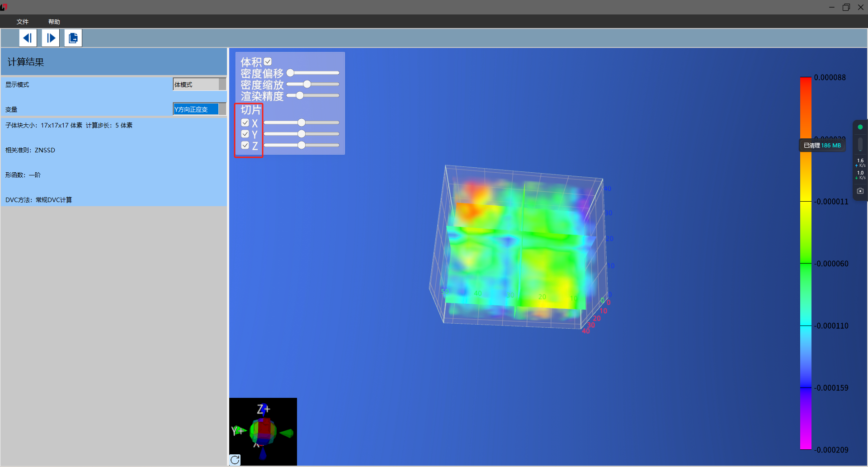868x467 pixels.
Task: Uncheck the Y slice checkbox
Action: (x=245, y=134)
